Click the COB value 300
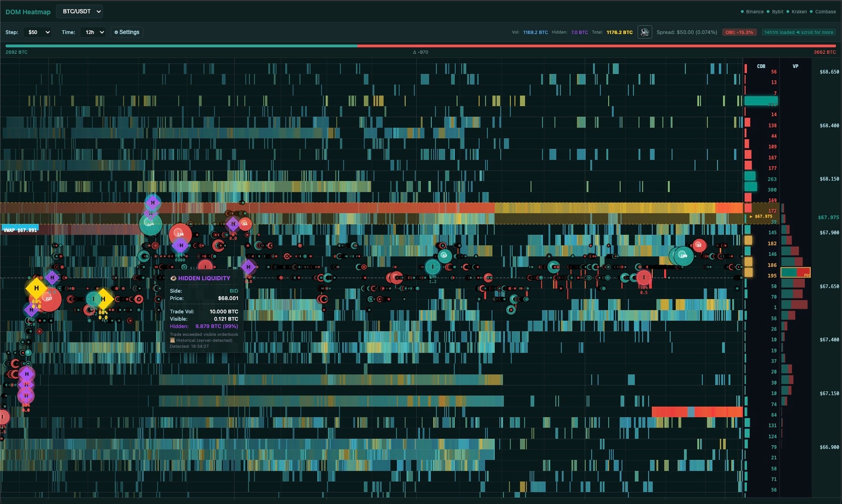This screenshot has height=504, width=842. click(x=772, y=190)
